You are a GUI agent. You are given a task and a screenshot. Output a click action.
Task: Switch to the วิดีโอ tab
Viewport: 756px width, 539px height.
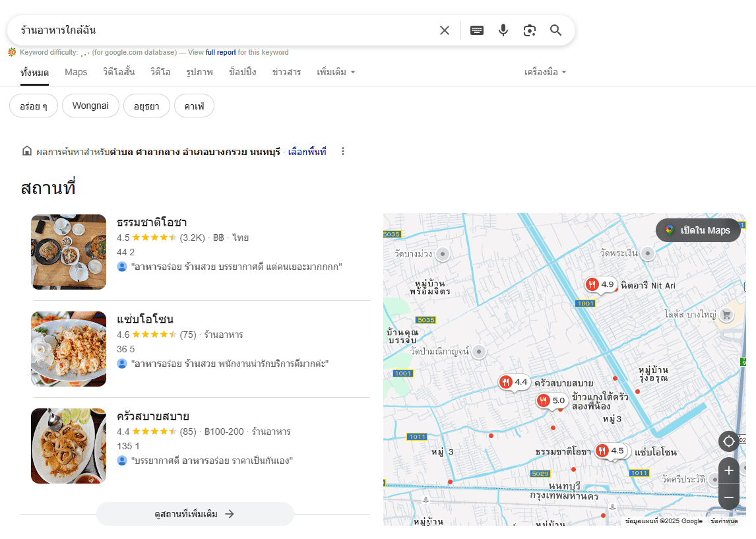point(160,72)
